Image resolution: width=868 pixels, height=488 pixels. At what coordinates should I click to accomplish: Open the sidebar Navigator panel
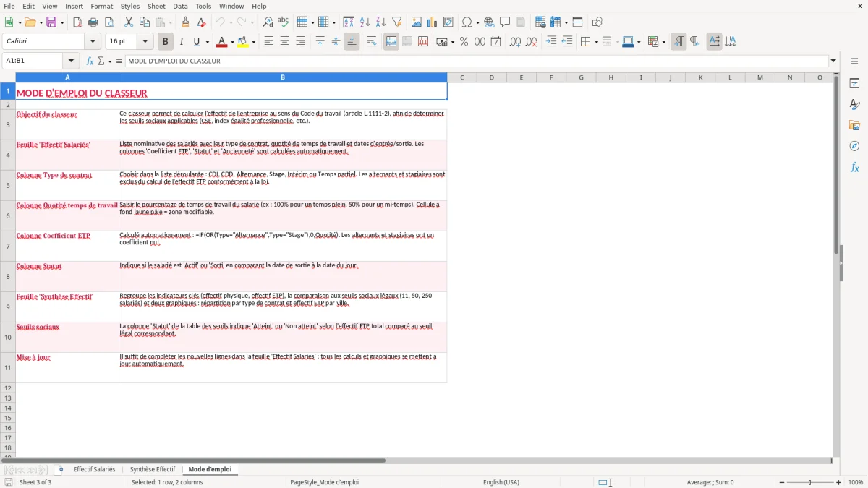point(854,146)
